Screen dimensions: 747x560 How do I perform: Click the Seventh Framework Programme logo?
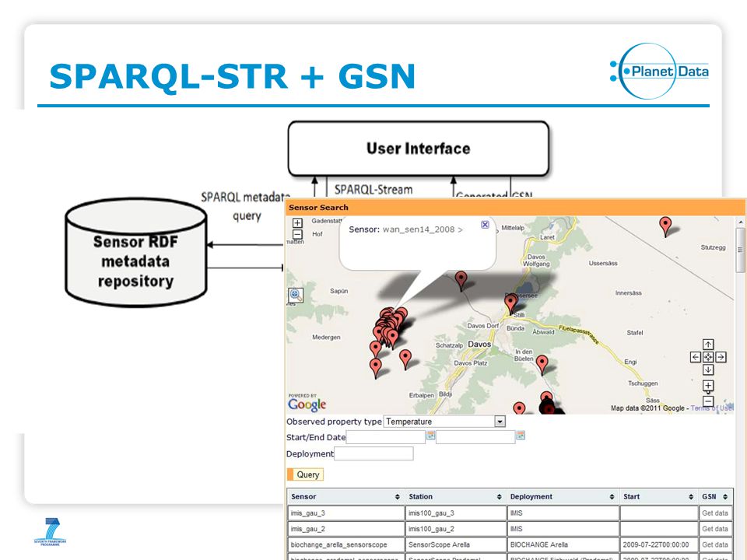coord(50,531)
